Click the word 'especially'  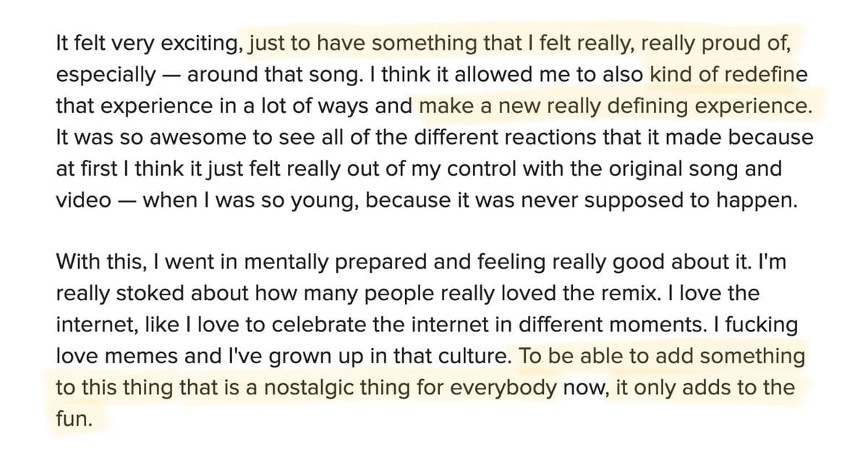[106, 75]
